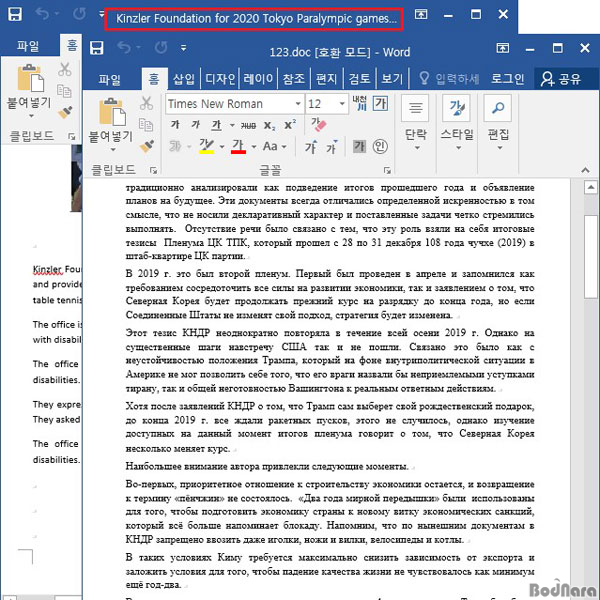Switch to the 디자인 tab

pos(220,79)
